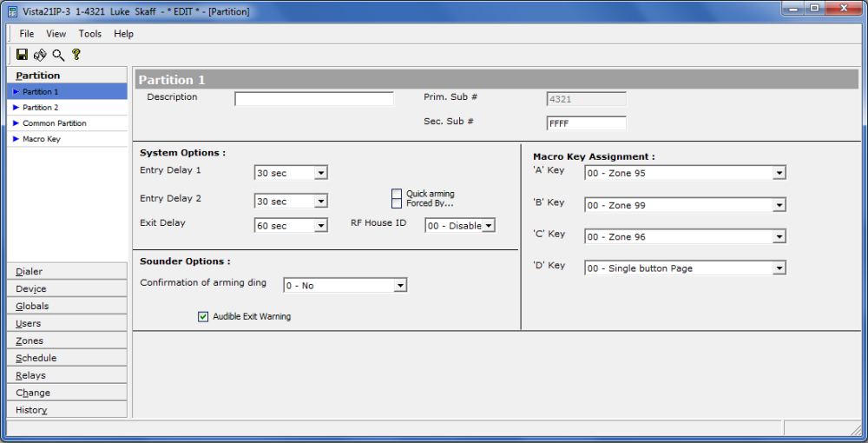Open the History section
The height and width of the screenshot is (443, 868).
coord(67,410)
